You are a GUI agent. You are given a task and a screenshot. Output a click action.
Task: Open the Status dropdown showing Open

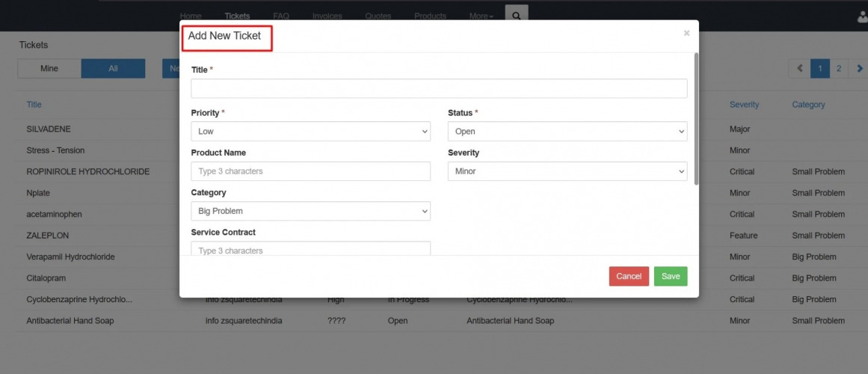click(567, 132)
